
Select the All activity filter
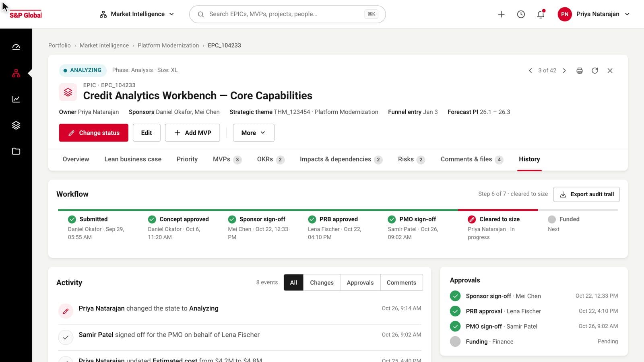point(293,282)
